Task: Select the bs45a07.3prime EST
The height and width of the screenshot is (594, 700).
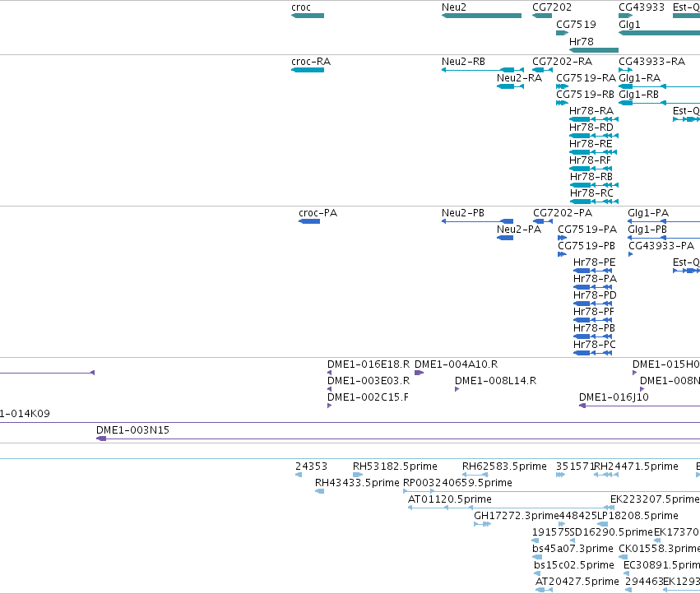Action: 537,557
